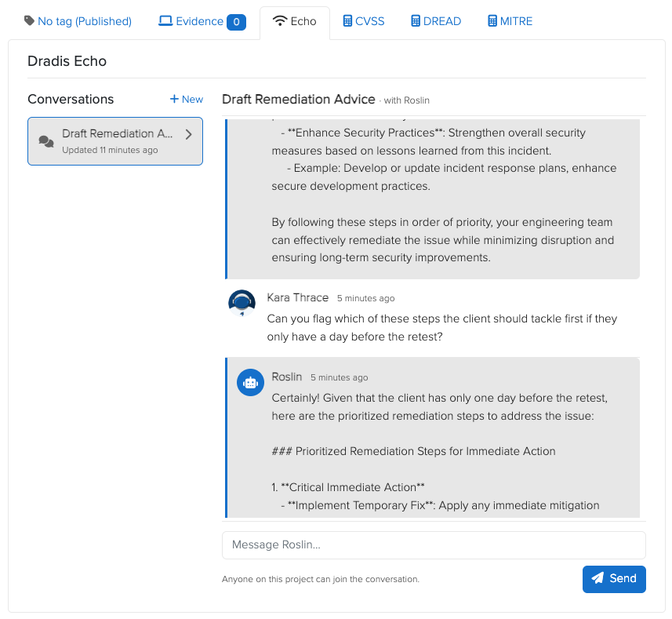Switch to the Evidence tab
Screen dimensions: 672x619
202,21
